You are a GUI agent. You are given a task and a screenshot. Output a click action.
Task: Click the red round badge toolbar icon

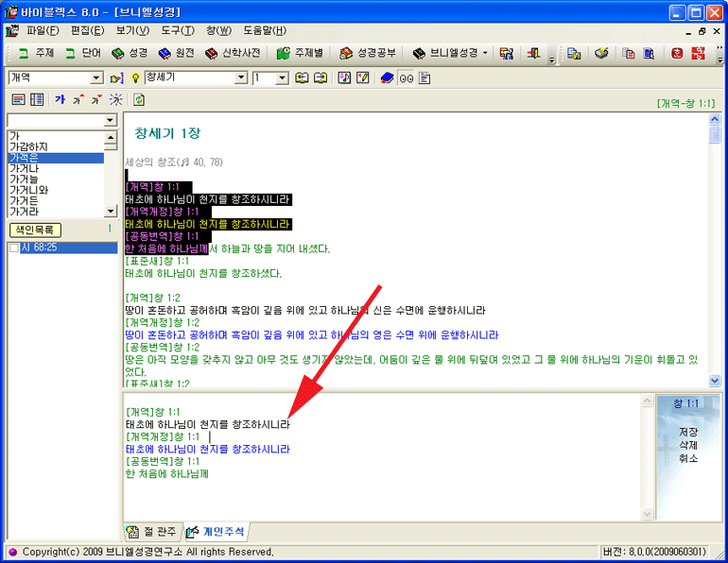[x=677, y=53]
